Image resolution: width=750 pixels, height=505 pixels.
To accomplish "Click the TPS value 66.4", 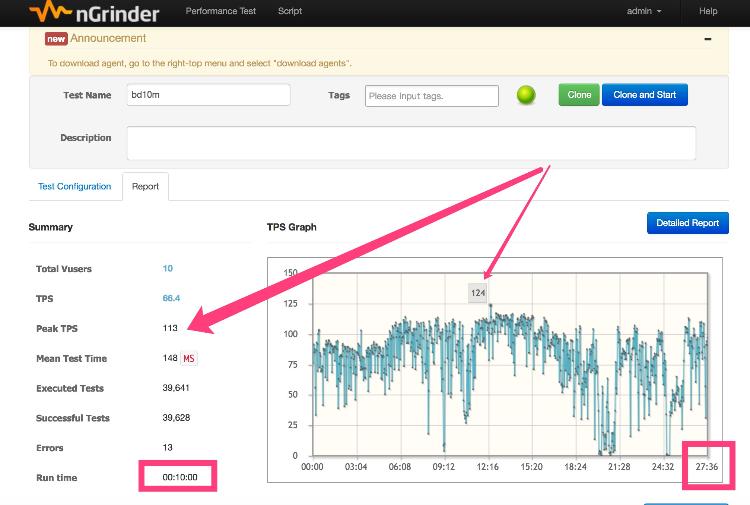I will 171,299.
